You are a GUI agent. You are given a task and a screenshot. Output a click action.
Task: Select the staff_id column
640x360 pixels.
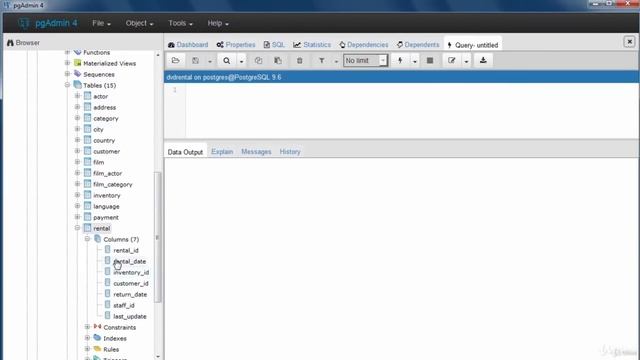tap(124, 305)
